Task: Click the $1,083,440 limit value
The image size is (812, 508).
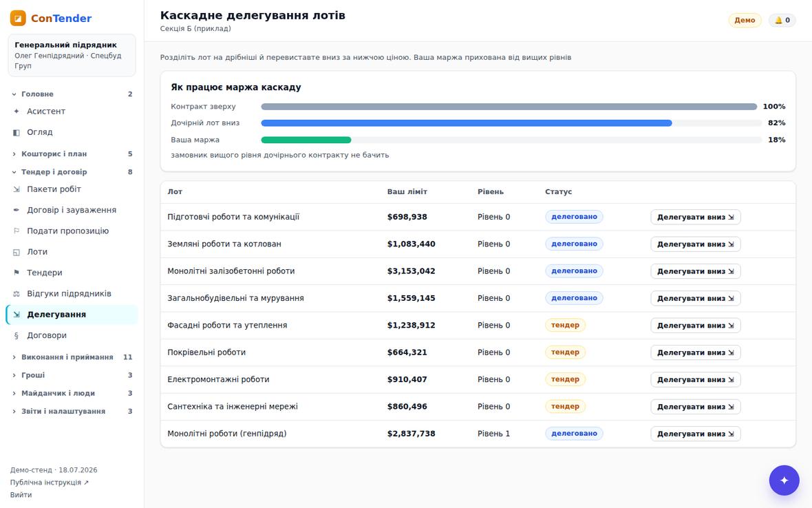Action: tap(412, 244)
